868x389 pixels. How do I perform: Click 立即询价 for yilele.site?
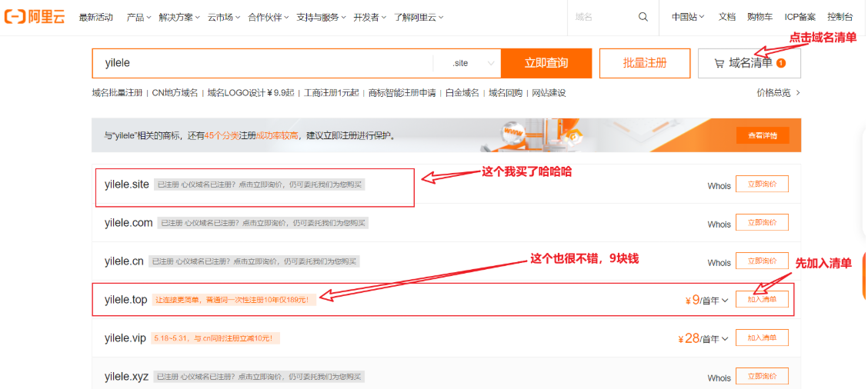pos(762,184)
